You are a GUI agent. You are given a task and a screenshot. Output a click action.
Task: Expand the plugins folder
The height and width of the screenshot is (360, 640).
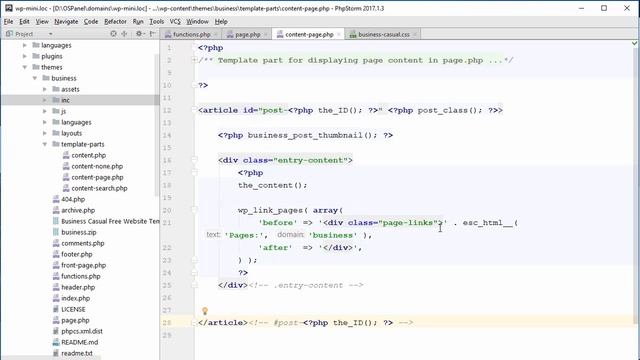click(x=25, y=56)
